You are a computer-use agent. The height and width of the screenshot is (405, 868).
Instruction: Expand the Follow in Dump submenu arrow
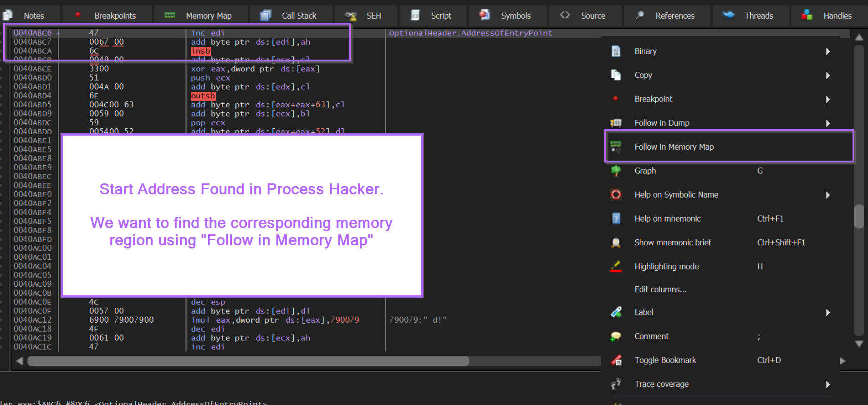click(x=828, y=123)
